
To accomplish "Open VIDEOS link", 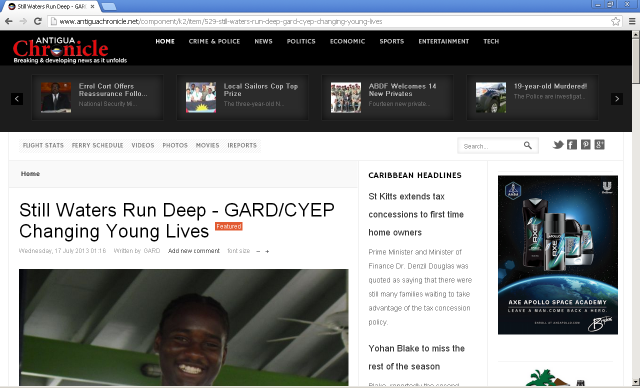I will point(143,145).
